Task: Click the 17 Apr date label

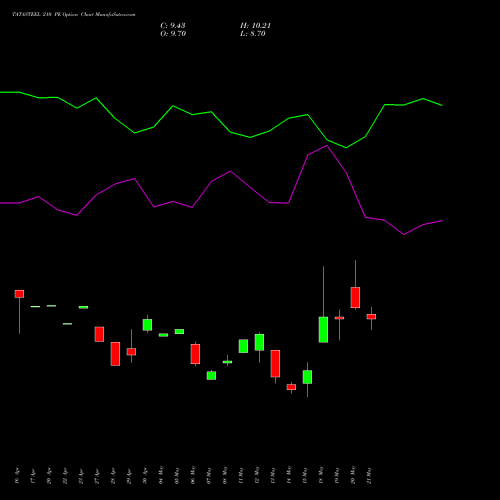Action: click(33, 476)
